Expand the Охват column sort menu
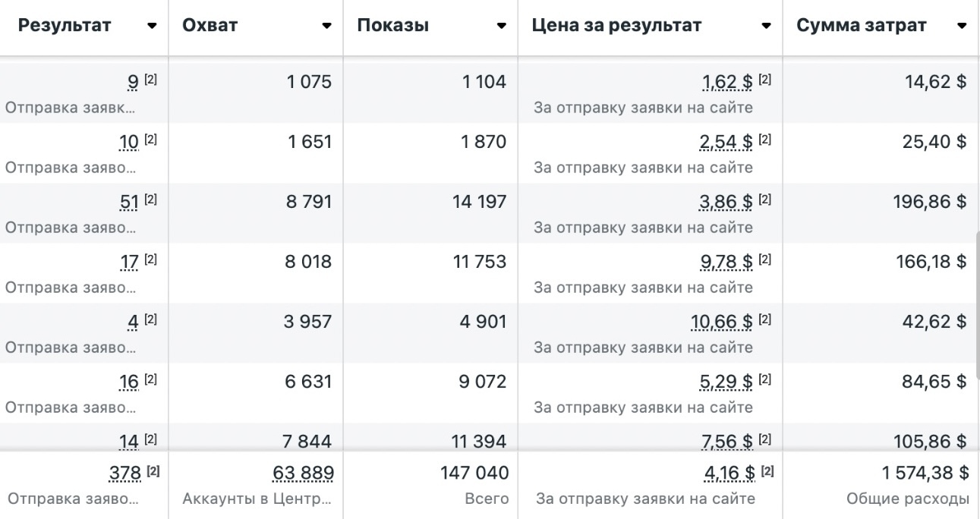 326,26
